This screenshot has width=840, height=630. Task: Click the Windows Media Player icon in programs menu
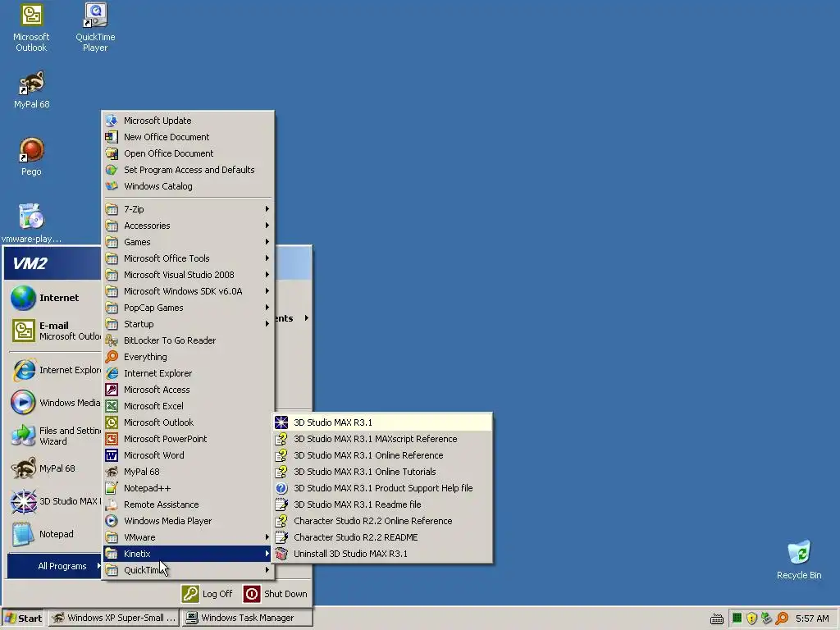[112, 521]
